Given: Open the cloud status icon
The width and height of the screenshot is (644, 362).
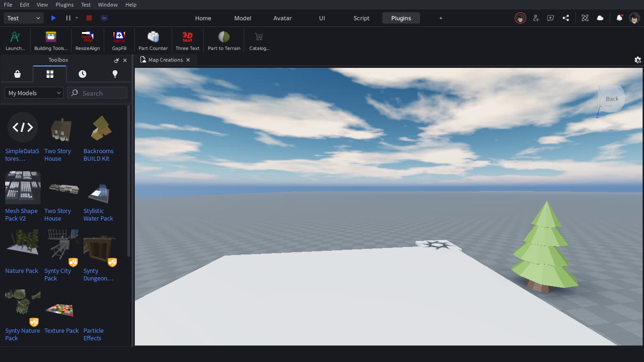Looking at the screenshot, I should [600, 18].
